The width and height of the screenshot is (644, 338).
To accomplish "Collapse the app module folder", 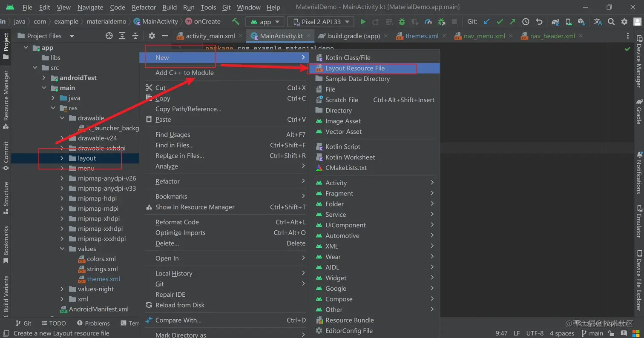I will coord(26,48).
